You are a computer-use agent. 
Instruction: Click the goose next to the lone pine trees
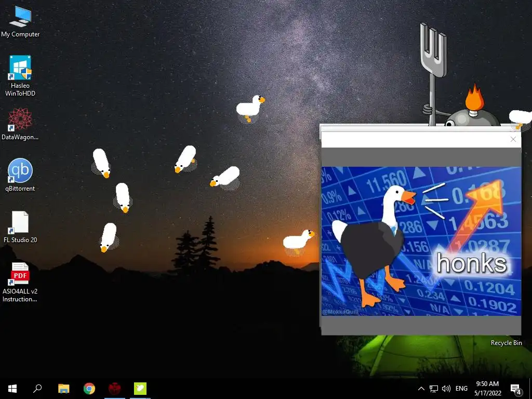pyautogui.click(x=299, y=241)
